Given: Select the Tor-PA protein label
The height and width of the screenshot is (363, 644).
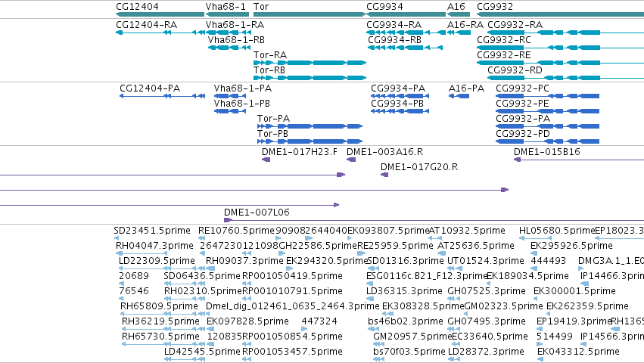Looking at the screenshot, I should point(273,119).
